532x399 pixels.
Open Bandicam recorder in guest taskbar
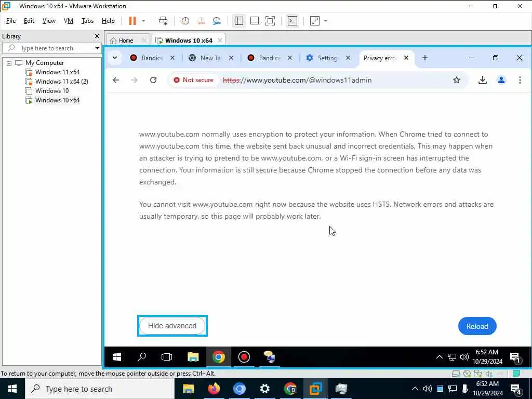244,357
